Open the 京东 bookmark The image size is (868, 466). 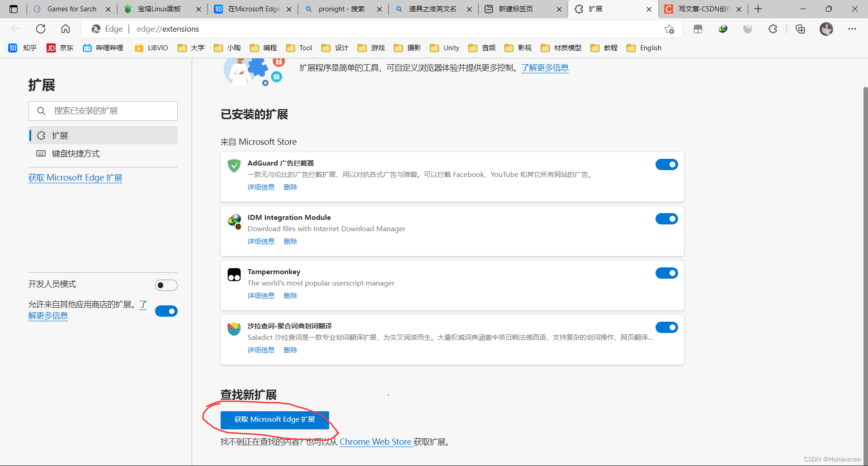[60, 48]
